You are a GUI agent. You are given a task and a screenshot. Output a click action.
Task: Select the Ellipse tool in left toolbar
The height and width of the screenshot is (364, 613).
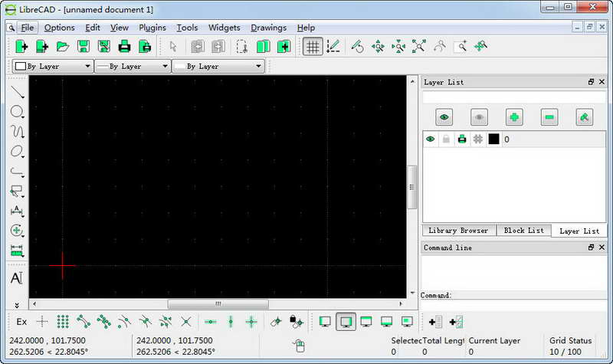(17, 151)
